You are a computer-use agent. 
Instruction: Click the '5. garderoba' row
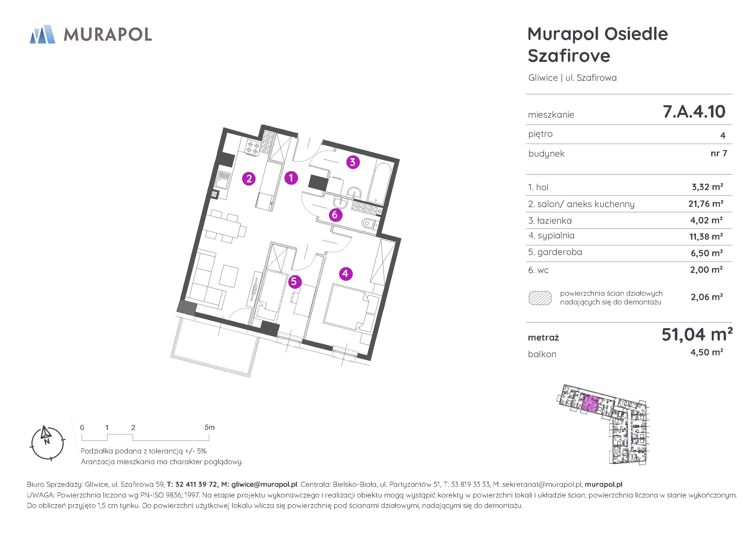click(629, 253)
